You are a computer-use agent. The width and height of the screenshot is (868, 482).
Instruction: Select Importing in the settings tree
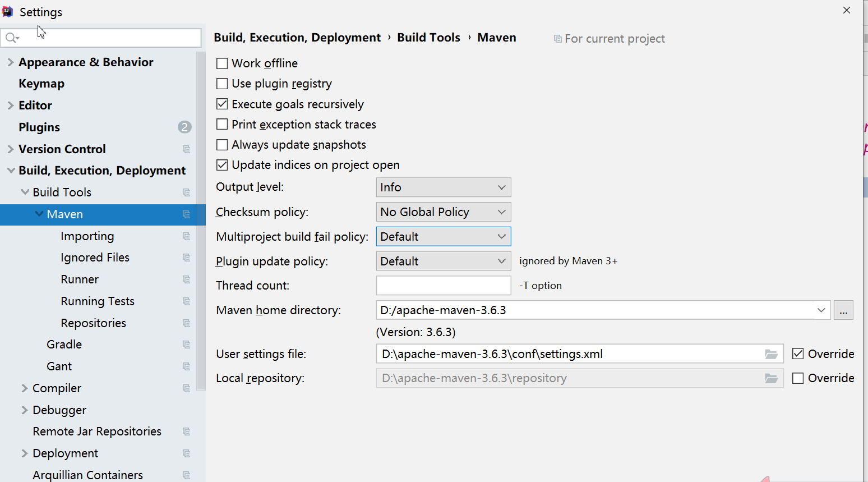point(87,236)
